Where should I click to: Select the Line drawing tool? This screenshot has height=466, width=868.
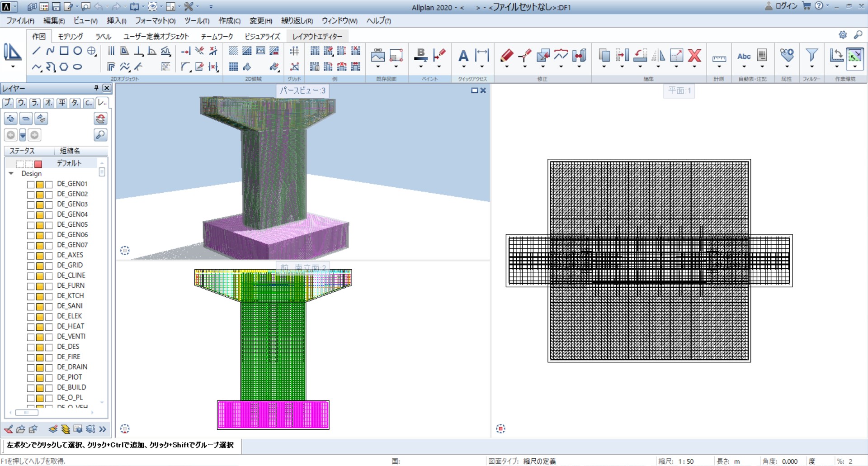pyautogui.click(x=37, y=51)
